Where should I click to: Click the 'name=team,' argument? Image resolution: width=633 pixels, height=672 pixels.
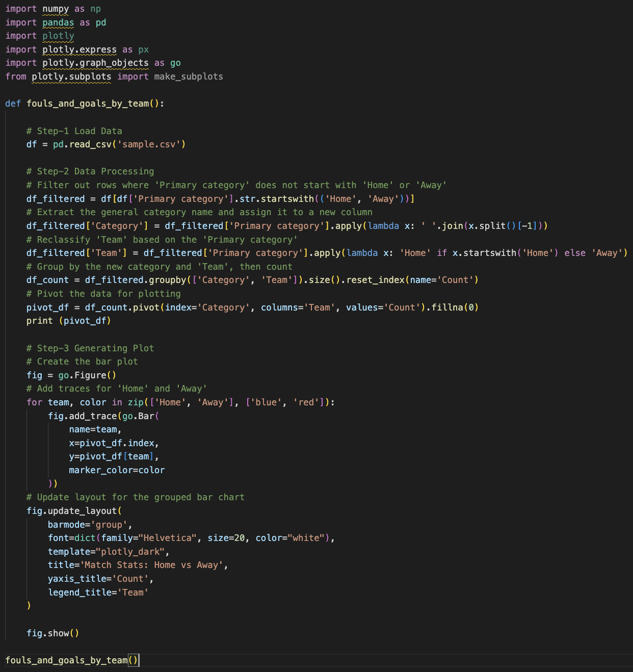click(95, 429)
